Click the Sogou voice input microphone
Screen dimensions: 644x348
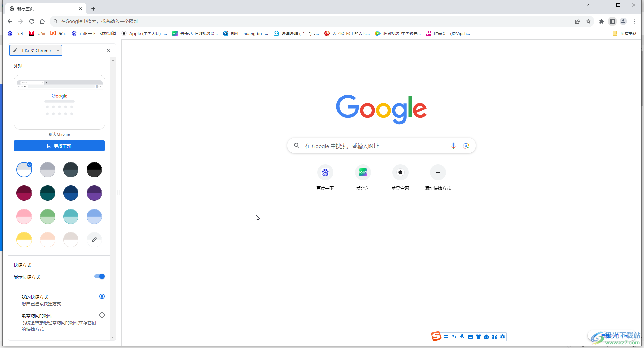point(462,337)
